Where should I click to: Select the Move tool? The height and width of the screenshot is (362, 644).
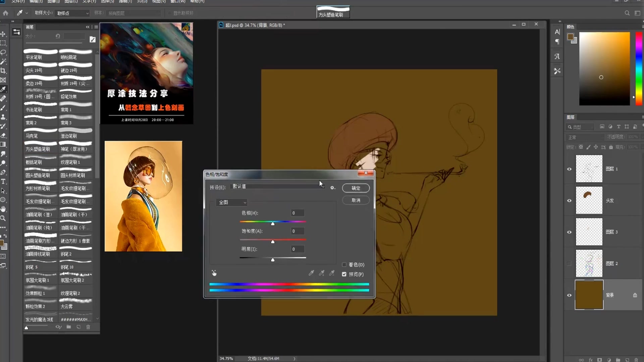(x=4, y=33)
